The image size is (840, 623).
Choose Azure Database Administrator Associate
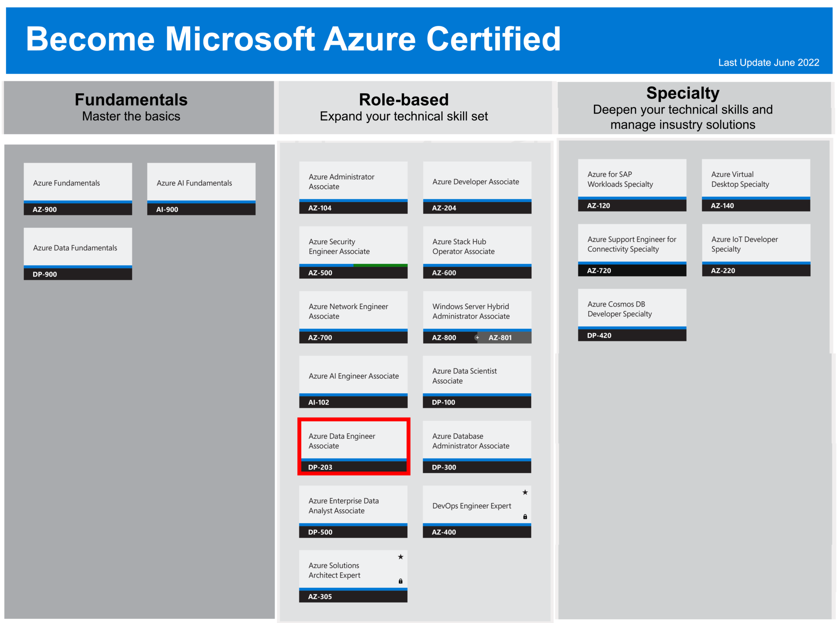coord(477,447)
